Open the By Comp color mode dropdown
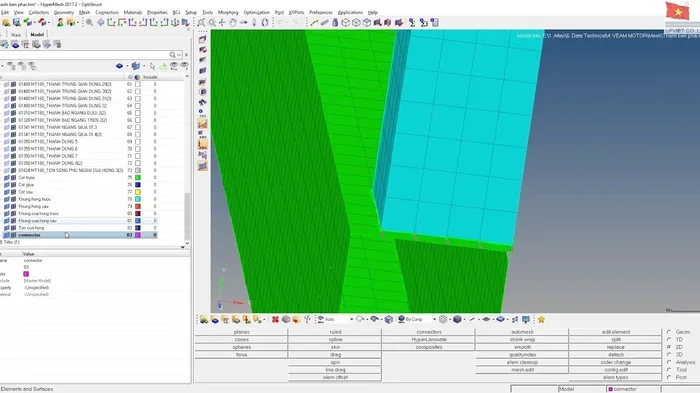 (x=434, y=319)
